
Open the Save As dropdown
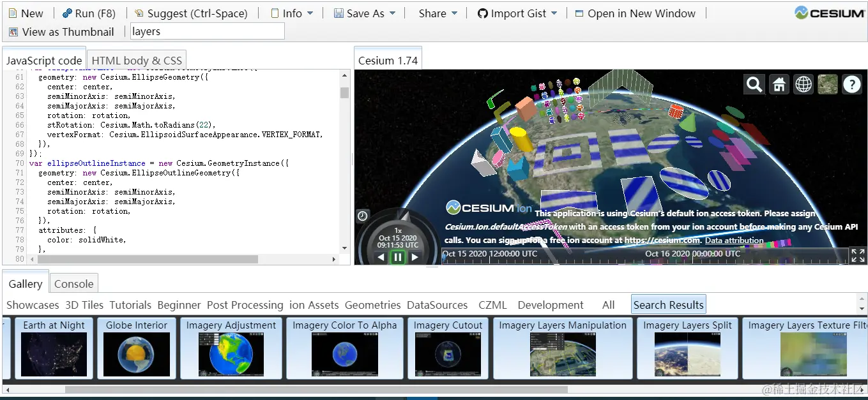pyautogui.click(x=364, y=13)
